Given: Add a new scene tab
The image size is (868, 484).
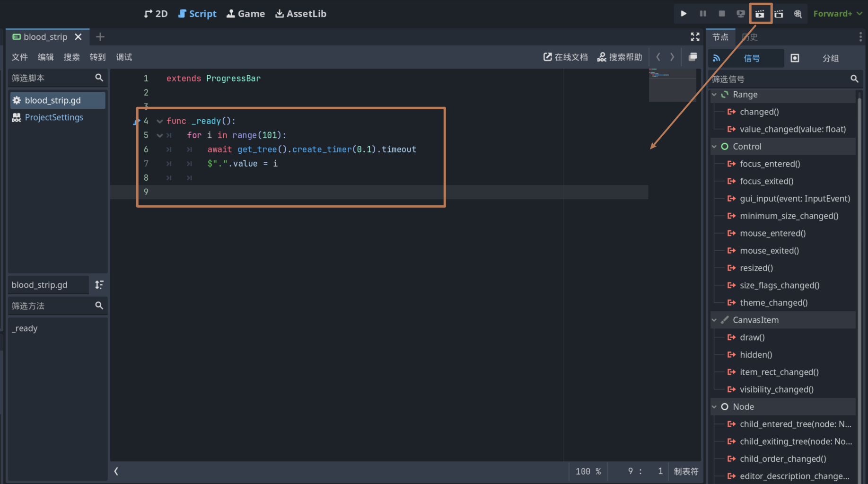Looking at the screenshot, I should coord(100,36).
